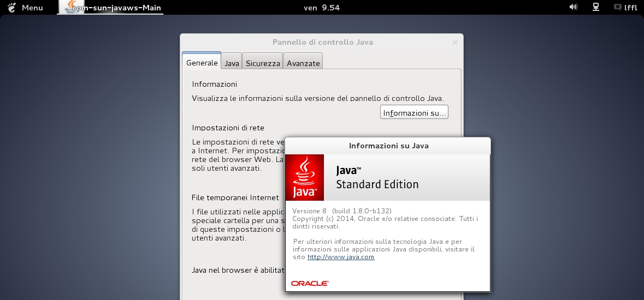Click the volume speaker icon
The width and height of the screenshot is (644, 300).
pyautogui.click(x=574, y=7)
